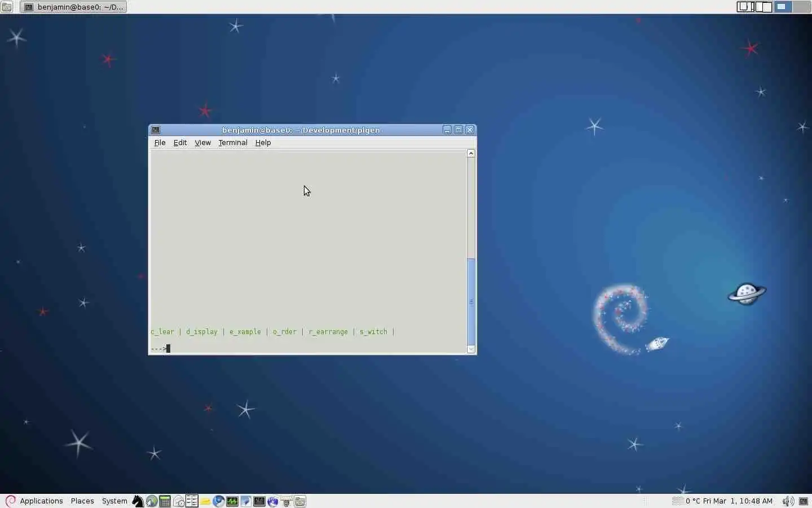The image size is (812, 508).
Task: Open the terminal window menu icon in titlebar
Action: click(x=156, y=130)
